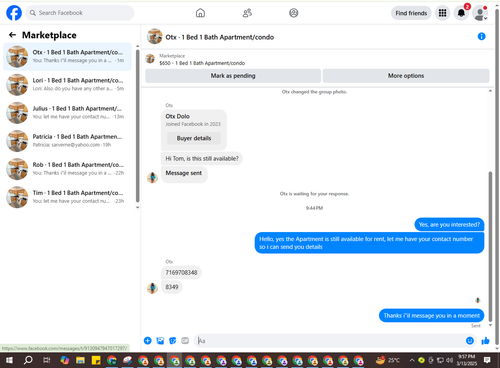Image resolution: width=500 pixels, height=368 pixels.
Task: Open more actions plus icon
Action: [x=148, y=340]
